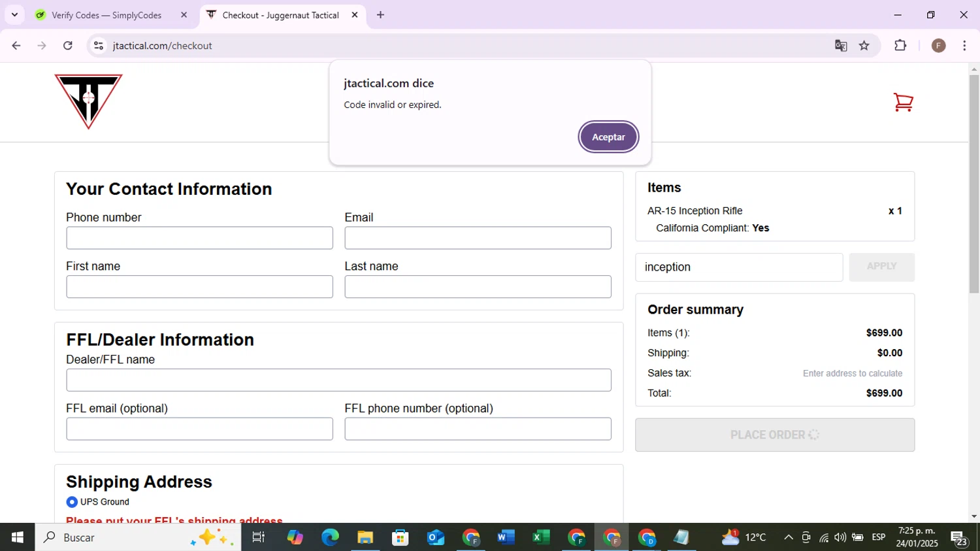The height and width of the screenshot is (551, 980).
Task: Click the APPLY coupon button
Action: (881, 267)
